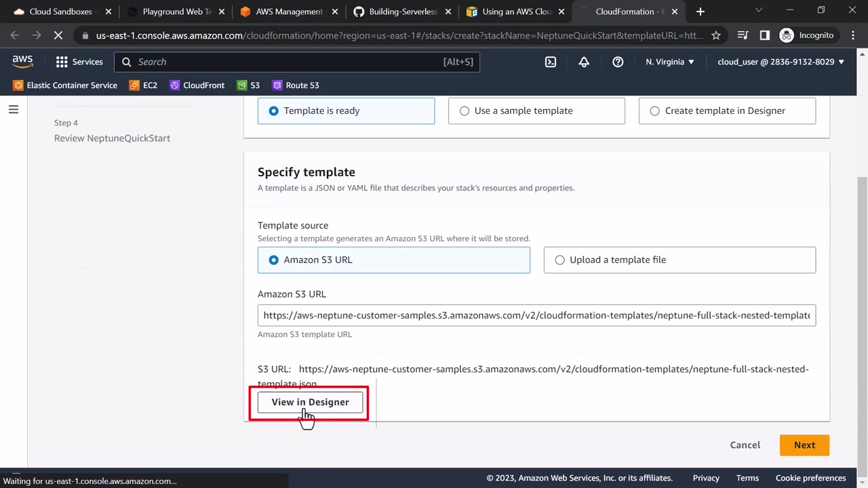Open the notifications bell
This screenshot has height=488, width=868.
pos(584,62)
